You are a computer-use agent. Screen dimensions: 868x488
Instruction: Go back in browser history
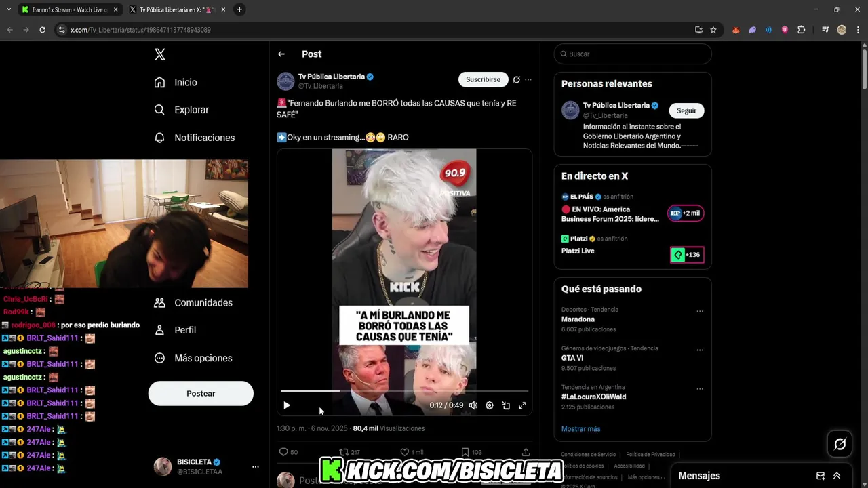(x=9, y=30)
